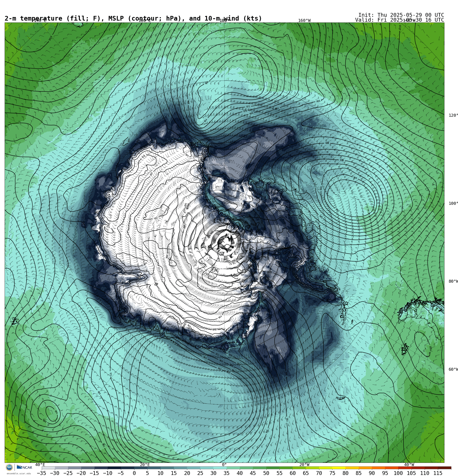Click the 'Valid: Fri 2025-05-30 16 UTC' text

pos(399,20)
